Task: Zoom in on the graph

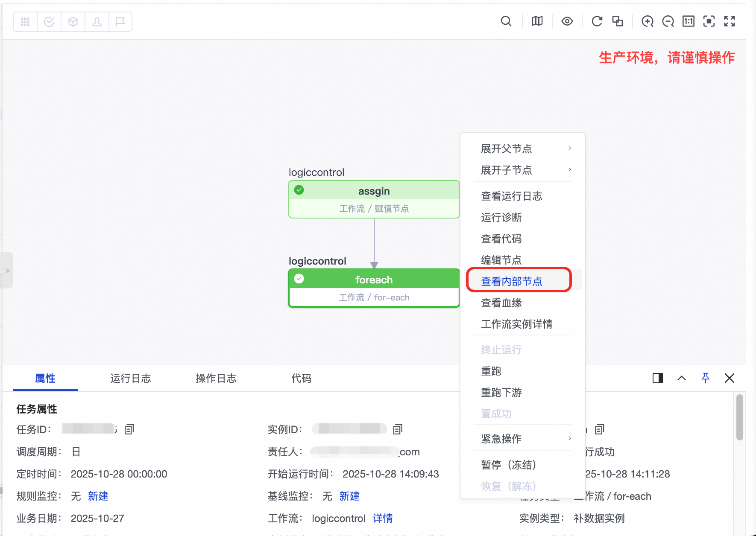Action: click(x=648, y=21)
